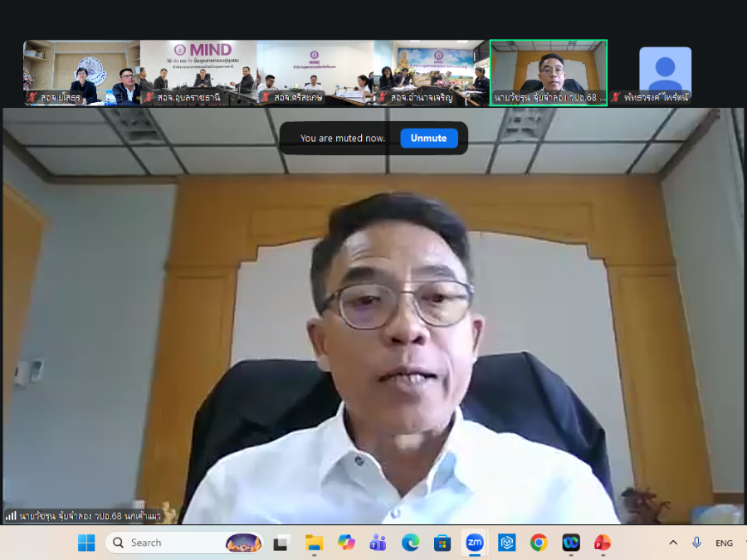Select the สอจ.ยโสธร participant video thumbnail

click(81, 73)
